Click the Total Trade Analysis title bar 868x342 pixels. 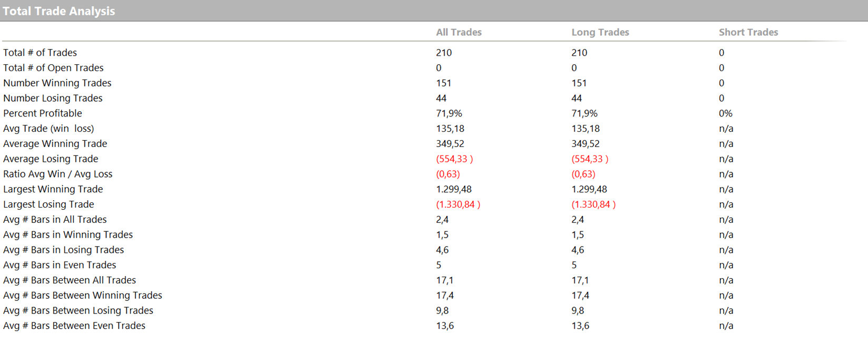(x=59, y=11)
